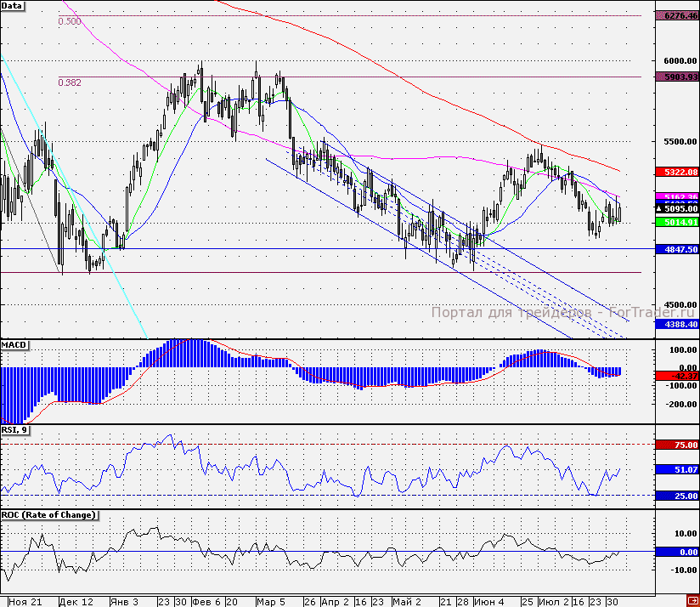Click the RSI 25.00 oversold level tag
Screen dimensions: 700x607
pyautogui.click(x=677, y=496)
